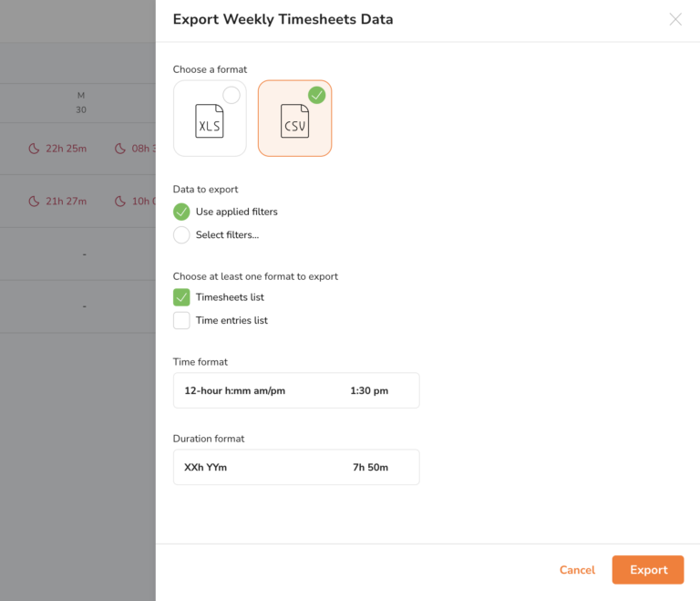This screenshot has width=700, height=601.
Task: Click the orange Export button
Action: tap(648, 570)
